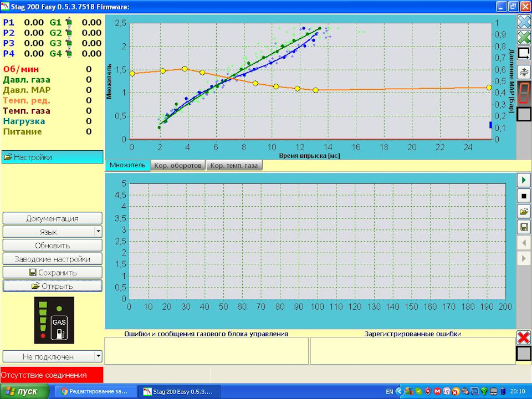Screen dimensions: 532x399
Task: Click the G1 gas injector icon
Action: click(69, 22)
